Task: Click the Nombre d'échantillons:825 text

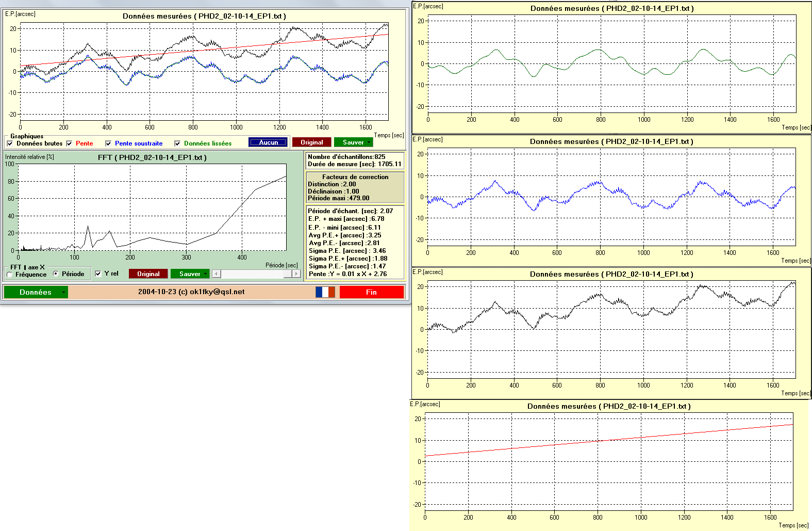Action: click(346, 157)
